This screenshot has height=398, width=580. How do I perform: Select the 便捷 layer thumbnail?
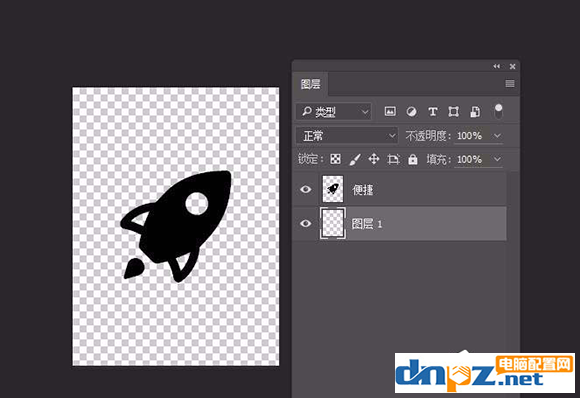[x=333, y=189]
